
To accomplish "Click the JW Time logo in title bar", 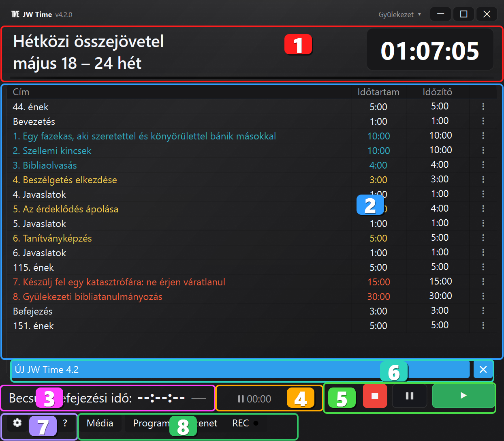I will [x=15, y=14].
